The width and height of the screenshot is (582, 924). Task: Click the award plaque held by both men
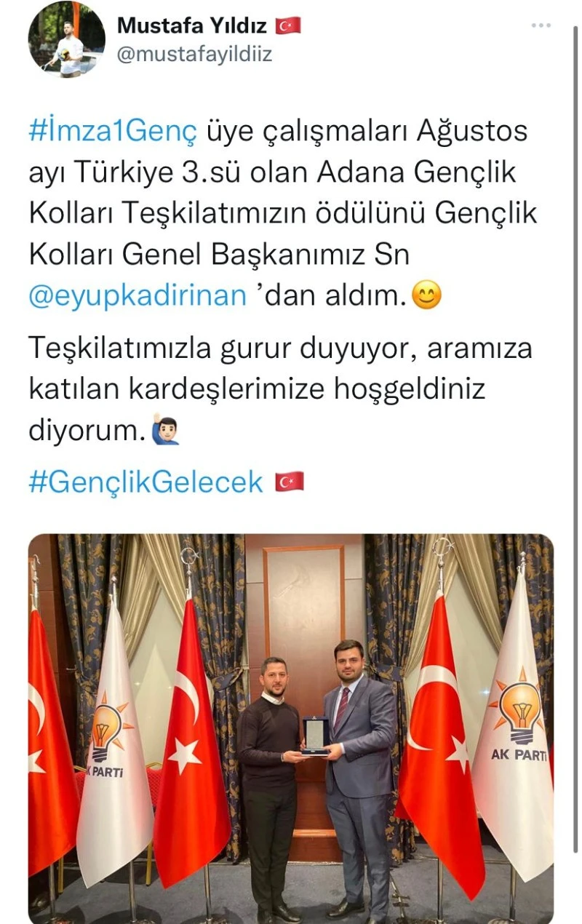pos(314,736)
